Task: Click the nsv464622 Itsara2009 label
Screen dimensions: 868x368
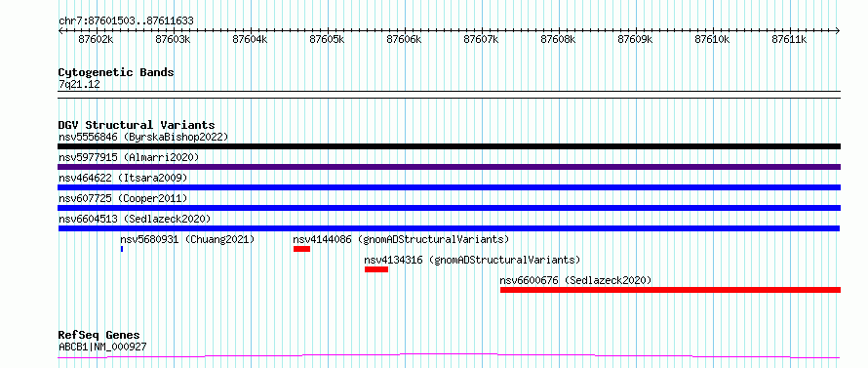Action: click(x=123, y=178)
